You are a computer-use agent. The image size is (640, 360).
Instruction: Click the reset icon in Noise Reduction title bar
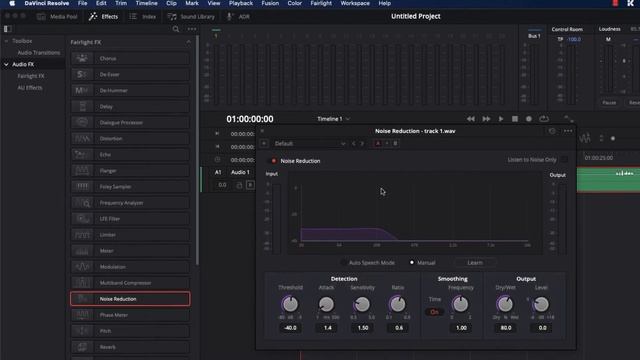point(552,131)
